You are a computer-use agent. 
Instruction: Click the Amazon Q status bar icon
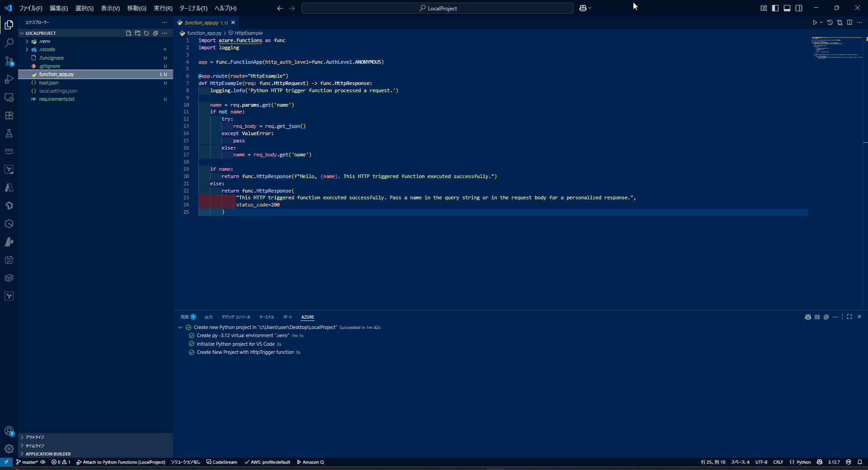pos(310,462)
